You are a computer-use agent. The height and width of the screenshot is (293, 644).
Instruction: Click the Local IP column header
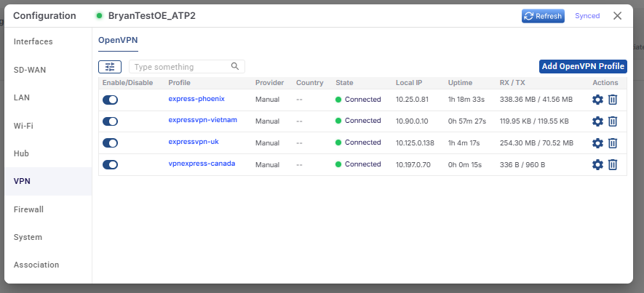tap(409, 83)
